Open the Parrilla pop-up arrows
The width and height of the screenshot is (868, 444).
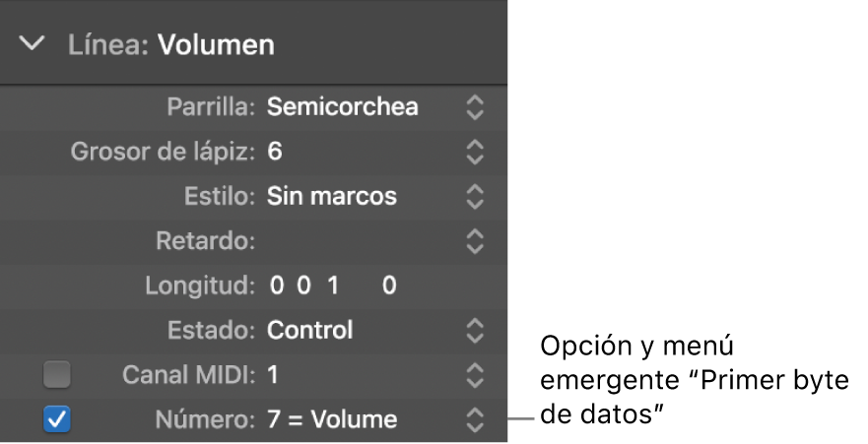pos(475,107)
